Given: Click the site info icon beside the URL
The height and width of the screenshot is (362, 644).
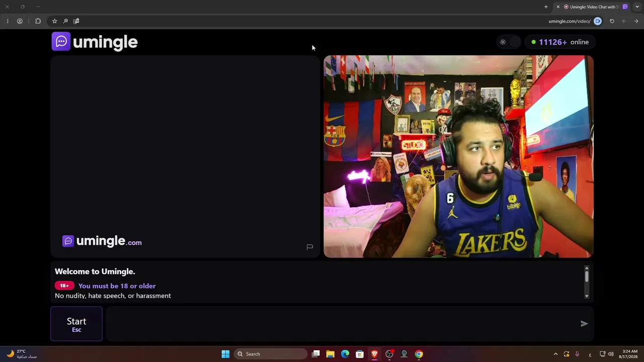Looking at the screenshot, I should [x=598, y=21].
